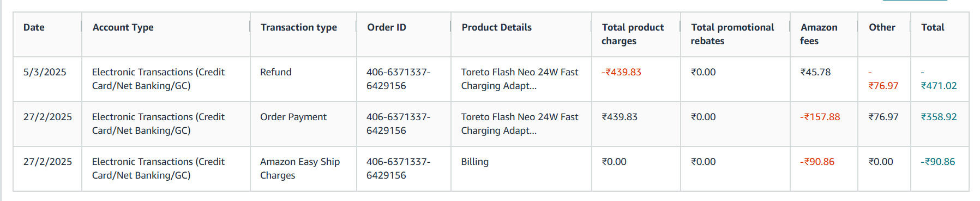Click the Date column header
This screenshot has width=980, height=201.
pyautogui.click(x=34, y=27)
